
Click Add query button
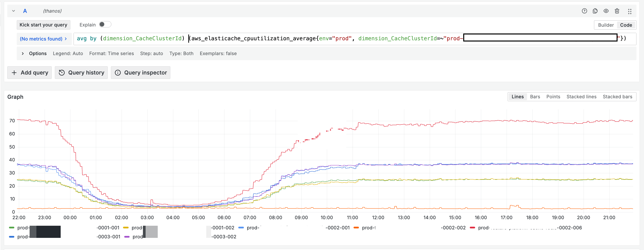point(30,73)
